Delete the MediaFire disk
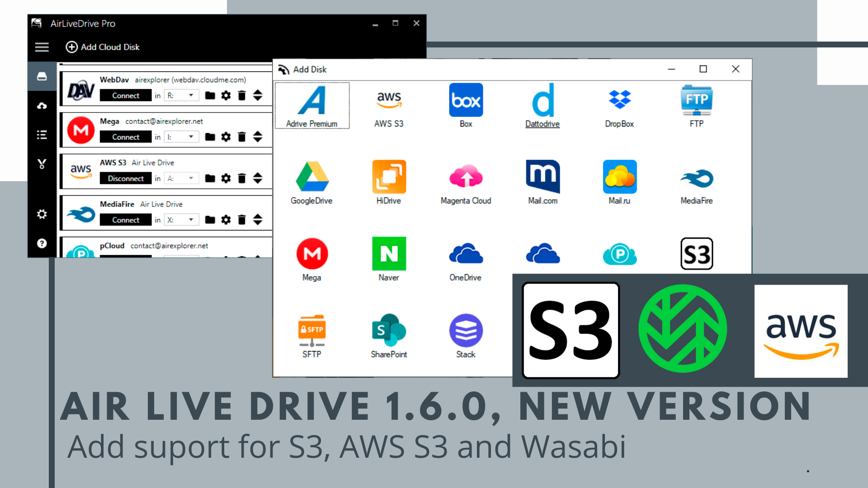This screenshot has width=868, height=488. pos(242,220)
